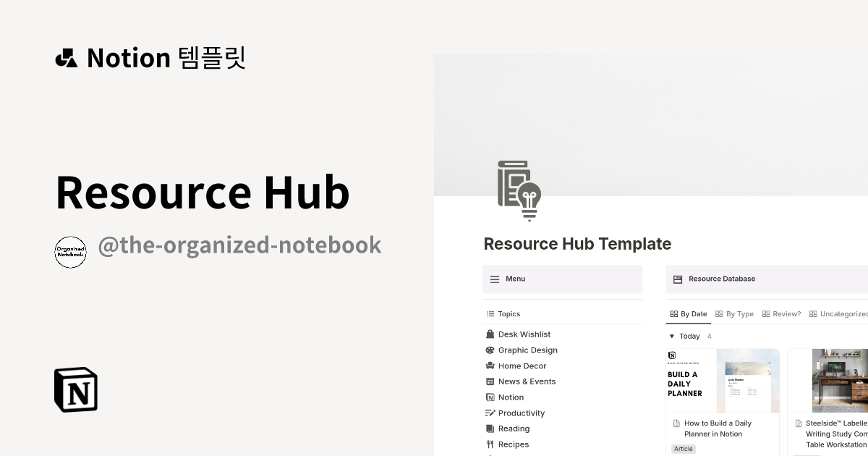The width and height of the screenshot is (868, 456).
Task: Collapse the Today group triangle
Action: (672, 336)
